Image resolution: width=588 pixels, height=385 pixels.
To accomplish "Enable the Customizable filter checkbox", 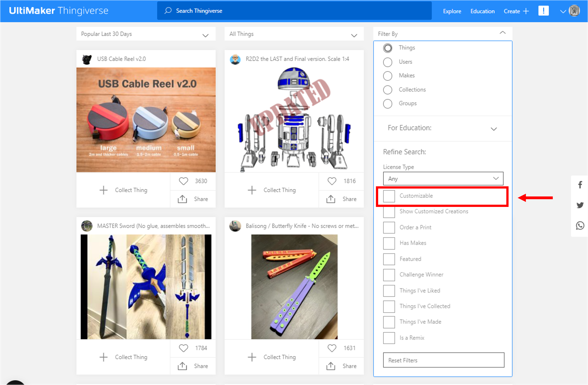I will tap(389, 196).
